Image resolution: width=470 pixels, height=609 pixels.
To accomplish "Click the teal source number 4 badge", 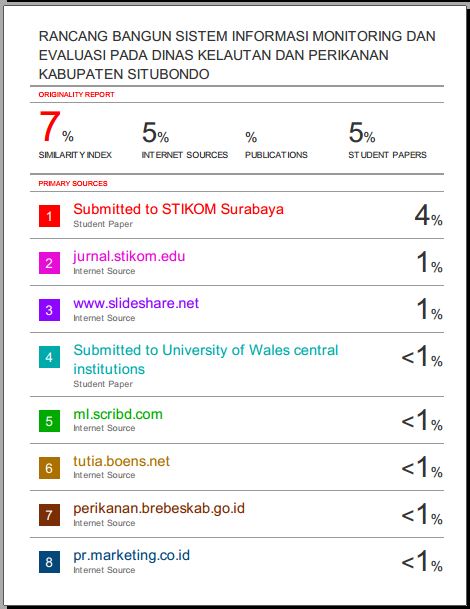I will [49, 357].
